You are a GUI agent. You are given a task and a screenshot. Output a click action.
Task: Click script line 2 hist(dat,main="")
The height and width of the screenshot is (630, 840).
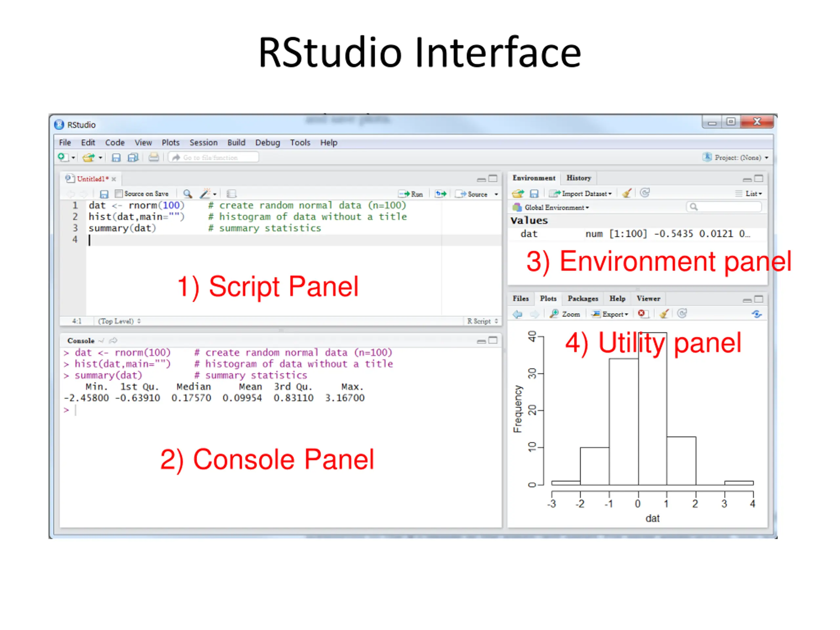click(136, 217)
